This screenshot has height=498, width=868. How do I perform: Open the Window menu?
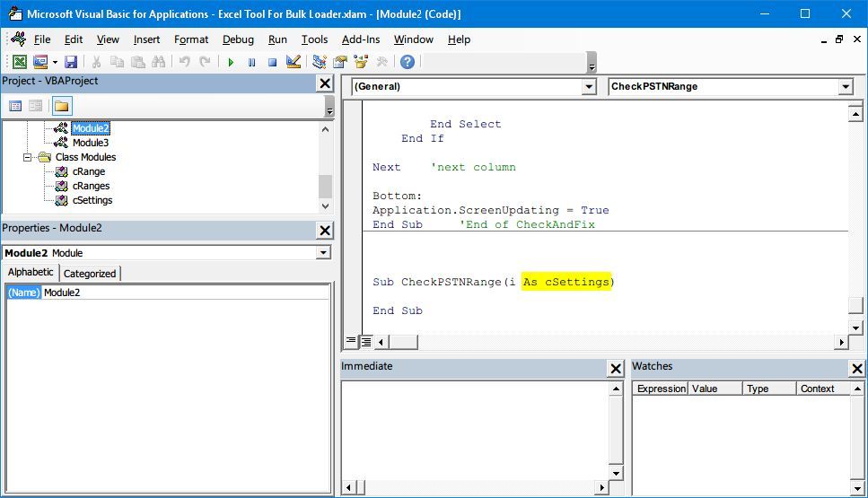point(413,39)
